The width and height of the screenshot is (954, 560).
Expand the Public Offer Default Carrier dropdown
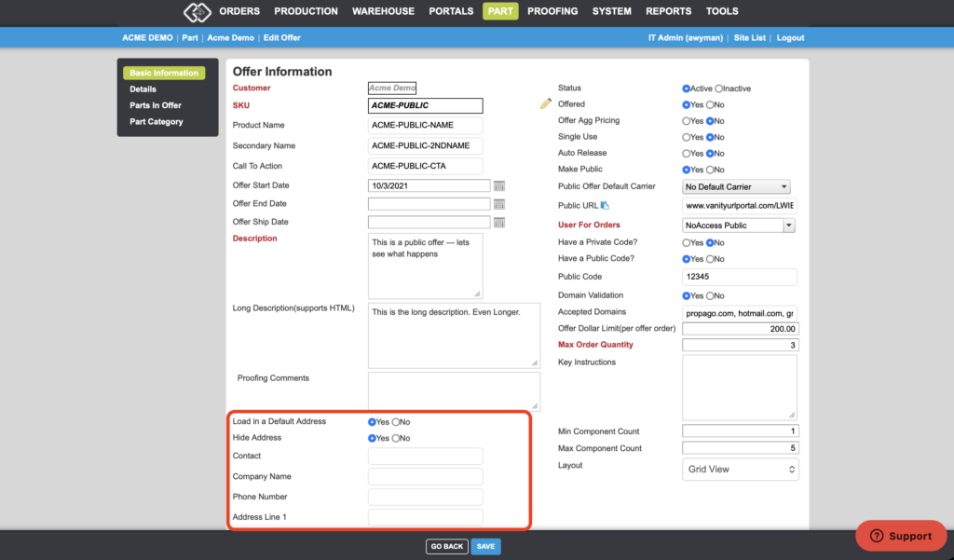point(736,187)
